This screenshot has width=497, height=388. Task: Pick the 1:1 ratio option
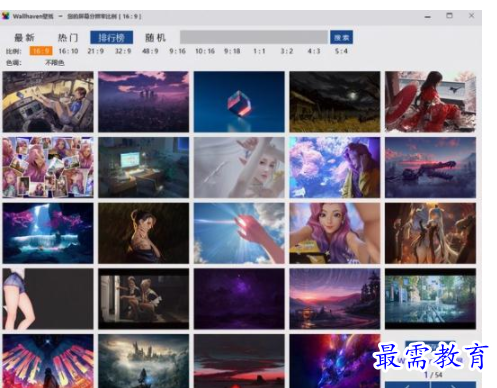[259, 51]
